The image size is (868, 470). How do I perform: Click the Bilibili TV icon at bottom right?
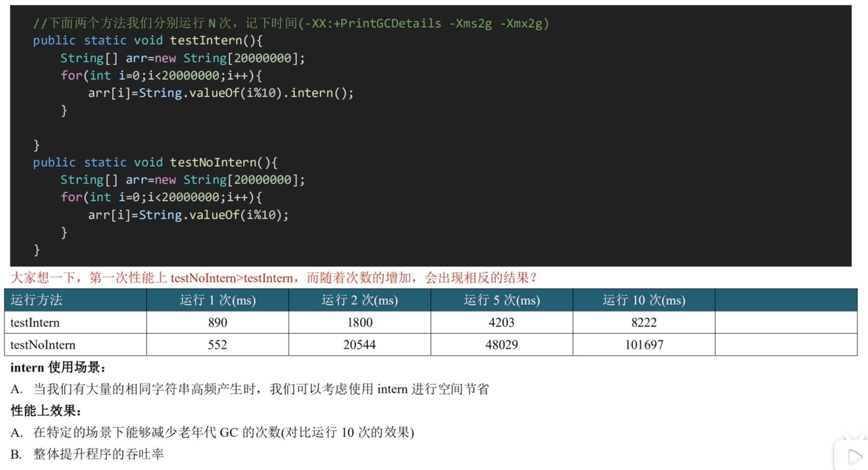pyautogui.click(x=851, y=453)
